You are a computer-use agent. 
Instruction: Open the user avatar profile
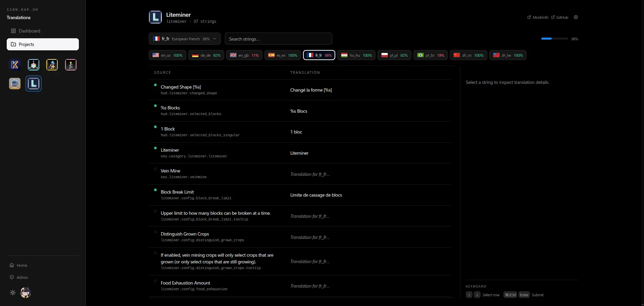[x=26, y=293]
